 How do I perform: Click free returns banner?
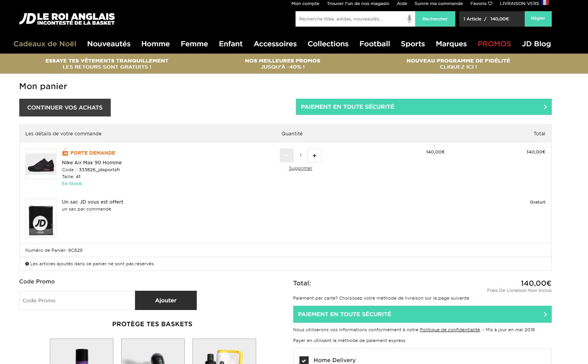[x=107, y=64]
